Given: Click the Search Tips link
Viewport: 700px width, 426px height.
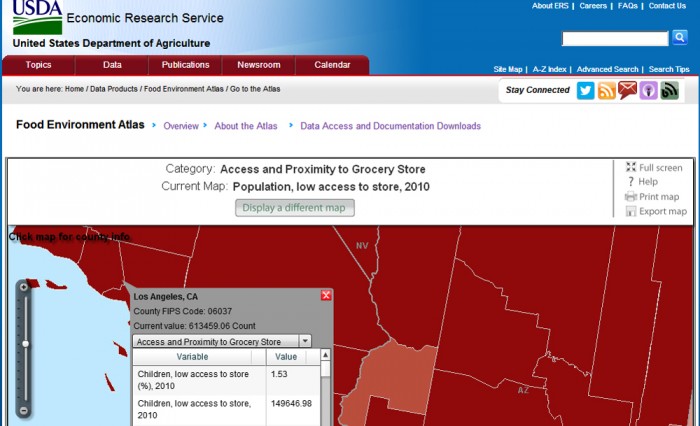Looking at the screenshot, I should pos(669,69).
